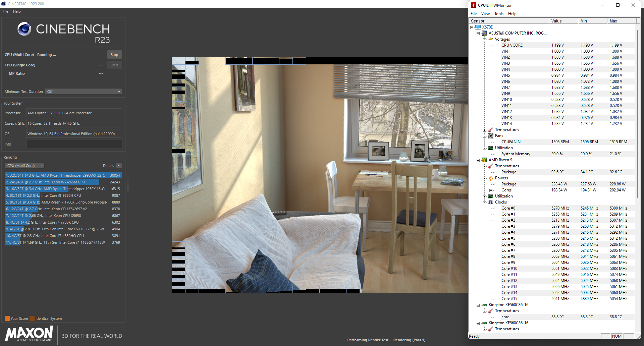The image size is (644, 346).
Task: Click the rendered room image in Cinebench
Action: click(x=320, y=175)
